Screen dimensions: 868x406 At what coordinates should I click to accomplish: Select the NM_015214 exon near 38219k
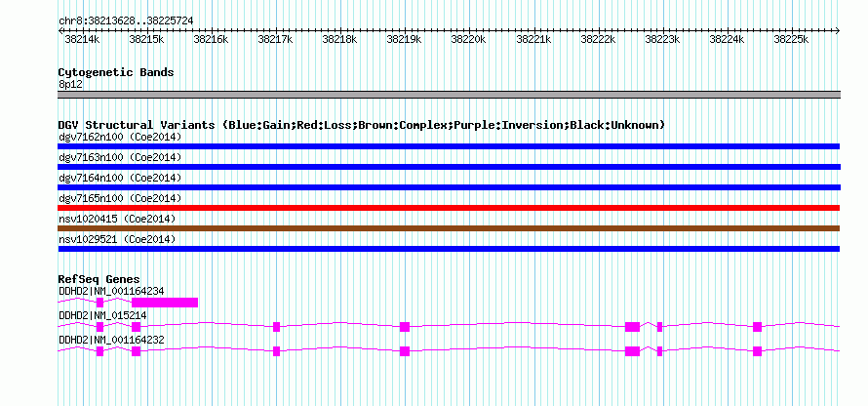[405, 327]
